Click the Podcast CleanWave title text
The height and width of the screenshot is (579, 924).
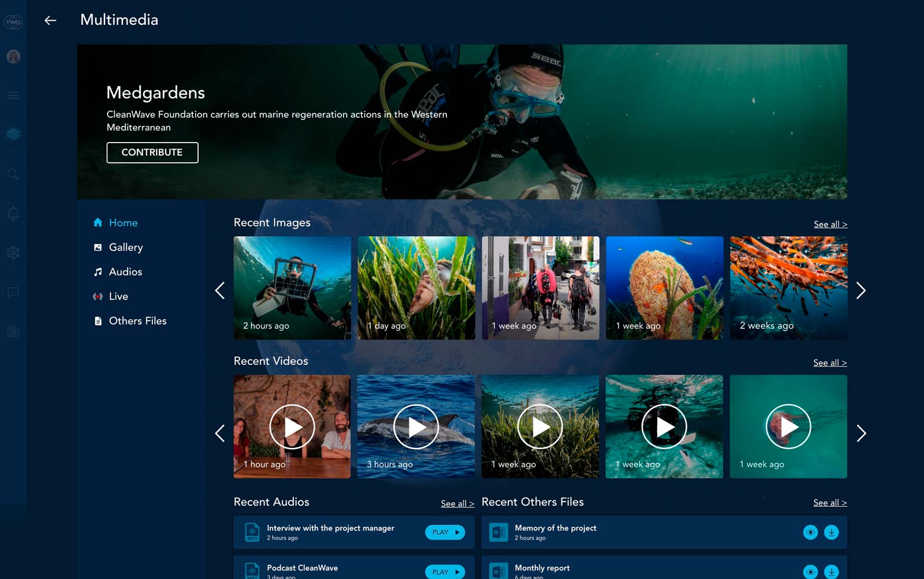pos(302,568)
